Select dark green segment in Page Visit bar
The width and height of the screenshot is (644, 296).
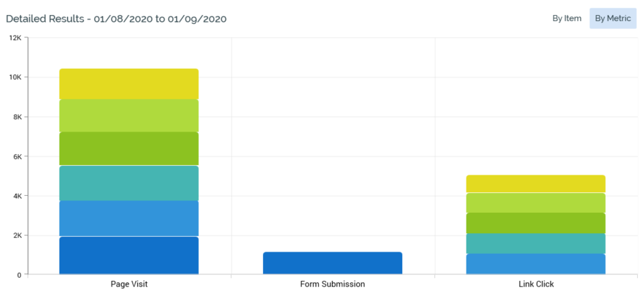[x=128, y=148]
